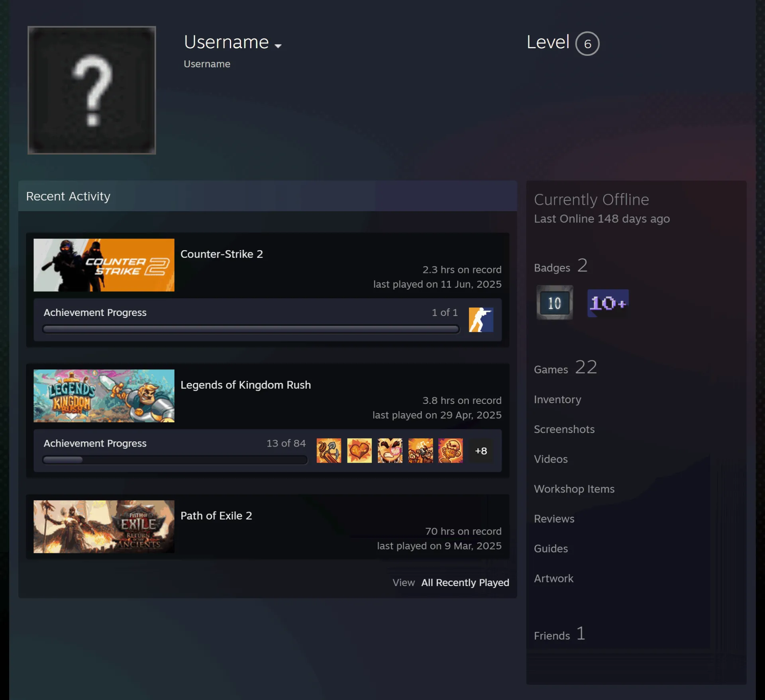Click the fourth Kingdom Rush crowd achievement icon
Viewport: 765px width, 700px height.
420,451
